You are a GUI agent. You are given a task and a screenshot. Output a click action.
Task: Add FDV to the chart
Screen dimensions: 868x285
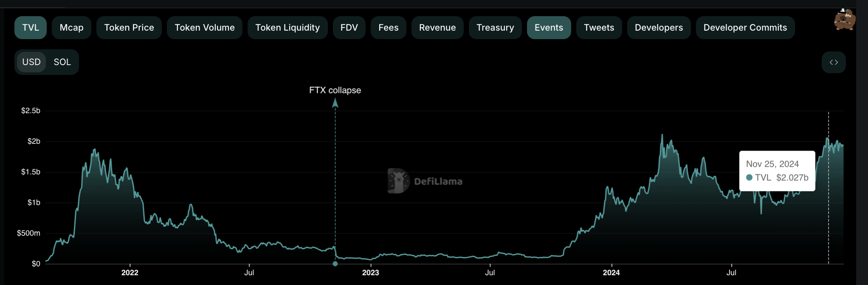pos(349,28)
